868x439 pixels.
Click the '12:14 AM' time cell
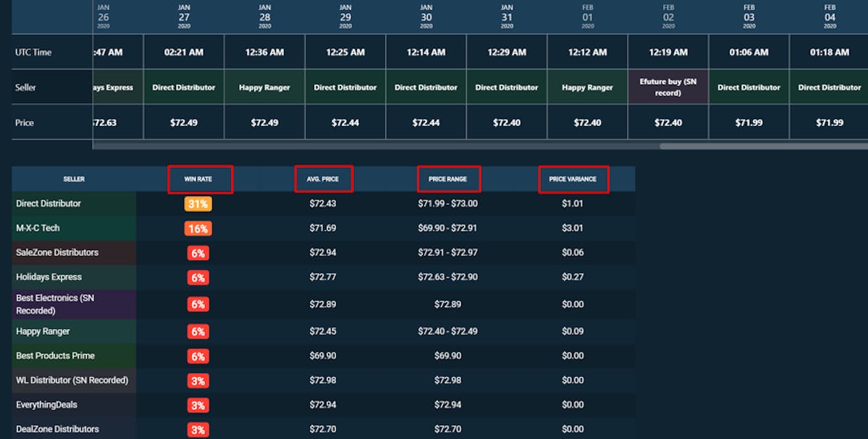(426, 53)
